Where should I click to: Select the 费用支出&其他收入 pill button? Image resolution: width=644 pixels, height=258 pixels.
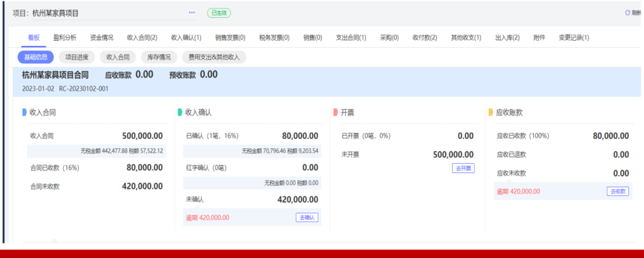coord(214,57)
